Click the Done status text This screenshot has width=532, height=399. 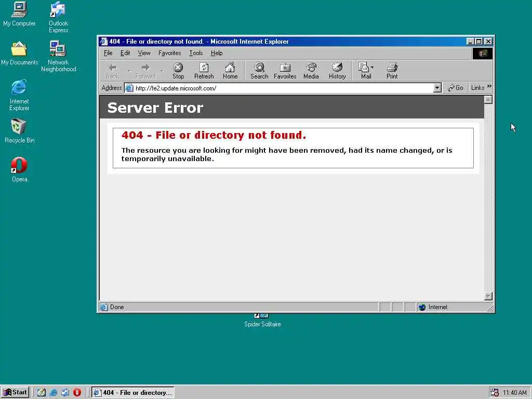pyautogui.click(x=117, y=307)
